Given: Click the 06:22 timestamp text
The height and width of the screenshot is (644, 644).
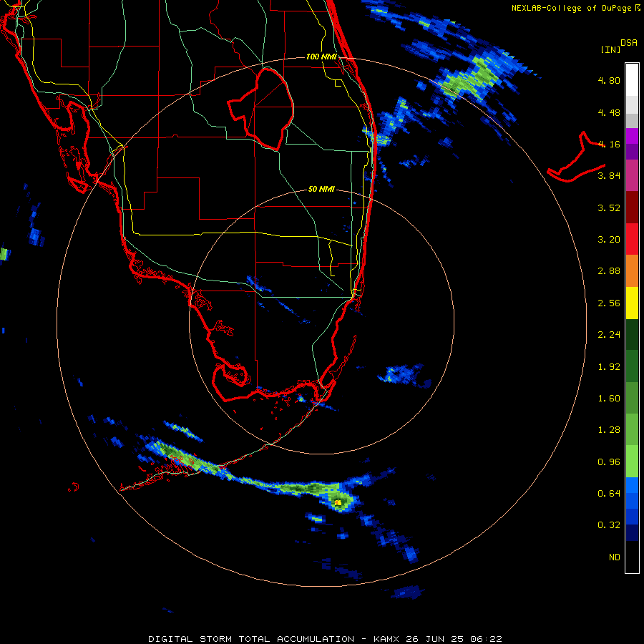Looking at the screenshot, I should pyautogui.click(x=486, y=639).
